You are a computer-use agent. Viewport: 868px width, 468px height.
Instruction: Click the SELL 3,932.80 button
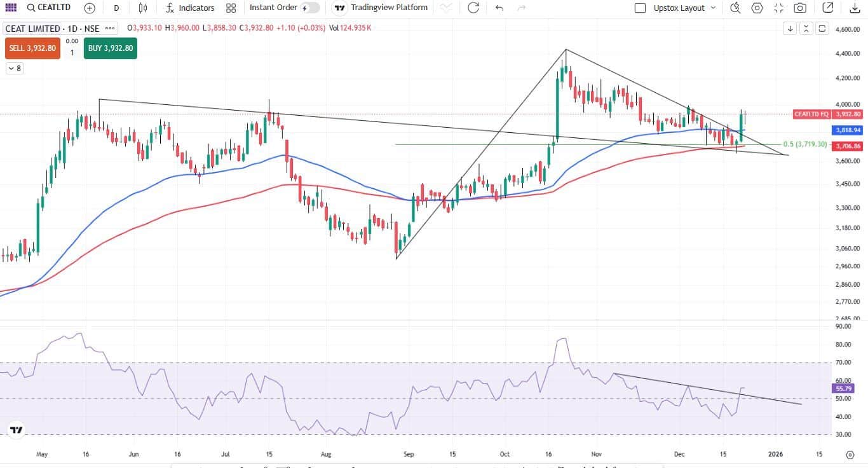pos(32,48)
